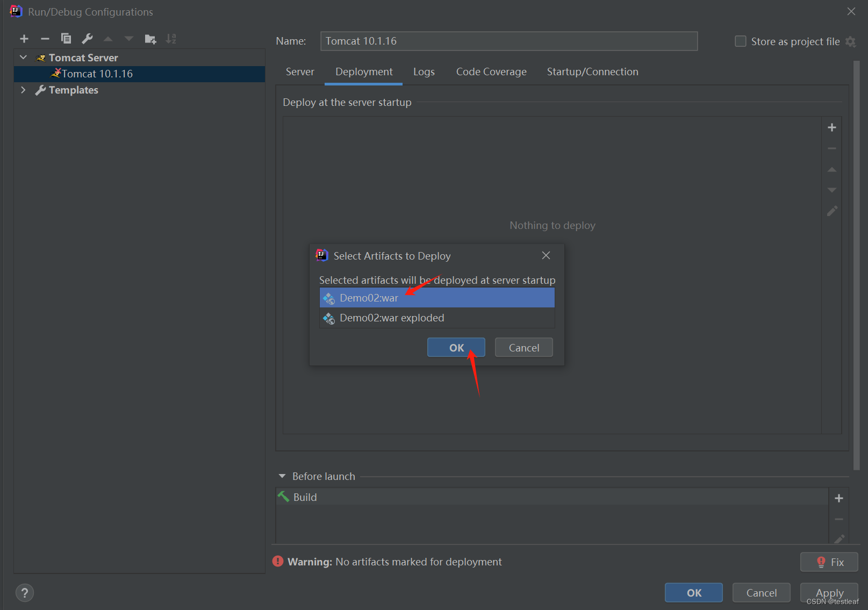Sort configurations alphabetically
Screen dimensions: 868x610
click(171, 39)
